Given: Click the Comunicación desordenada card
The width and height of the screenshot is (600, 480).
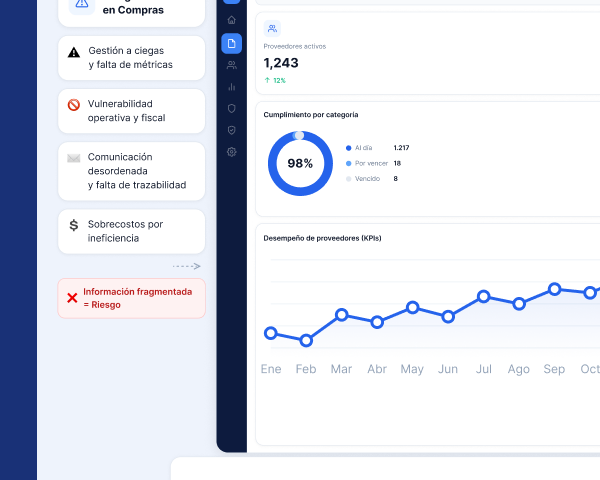Looking at the screenshot, I should [x=131, y=171].
